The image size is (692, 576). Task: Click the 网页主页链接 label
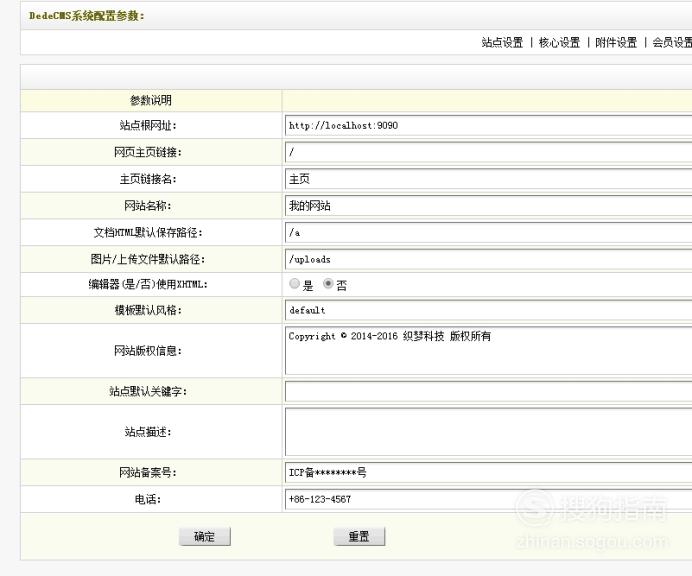click(148, 152)
